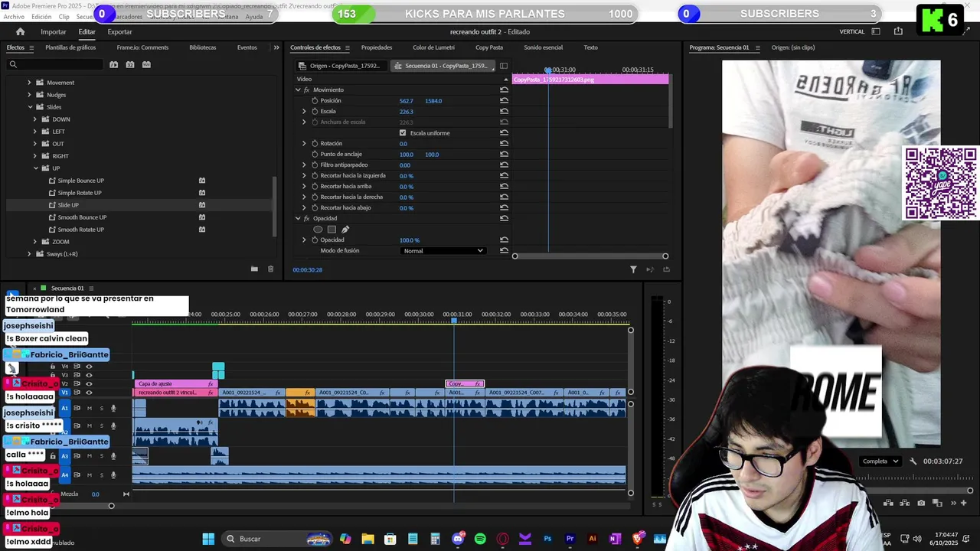The image size is (980, 551).
Task: Expand the Movement effects folder
Action: click(29, 83)
